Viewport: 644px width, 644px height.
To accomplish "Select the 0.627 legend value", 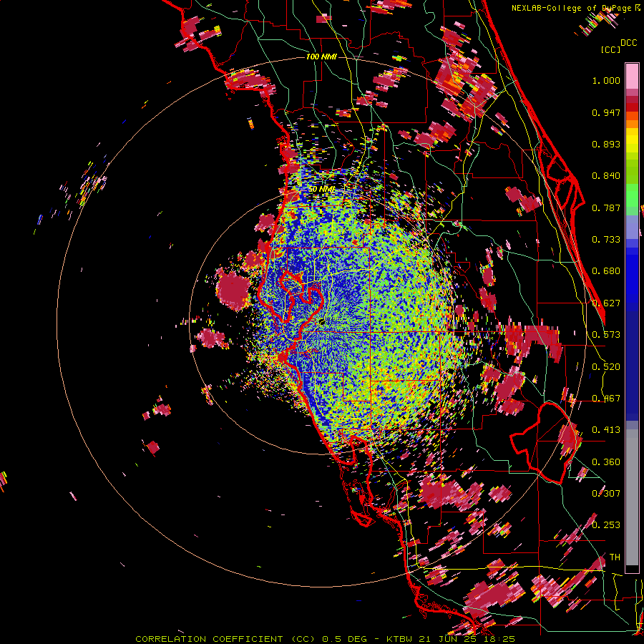I will (x=606, y=303).
